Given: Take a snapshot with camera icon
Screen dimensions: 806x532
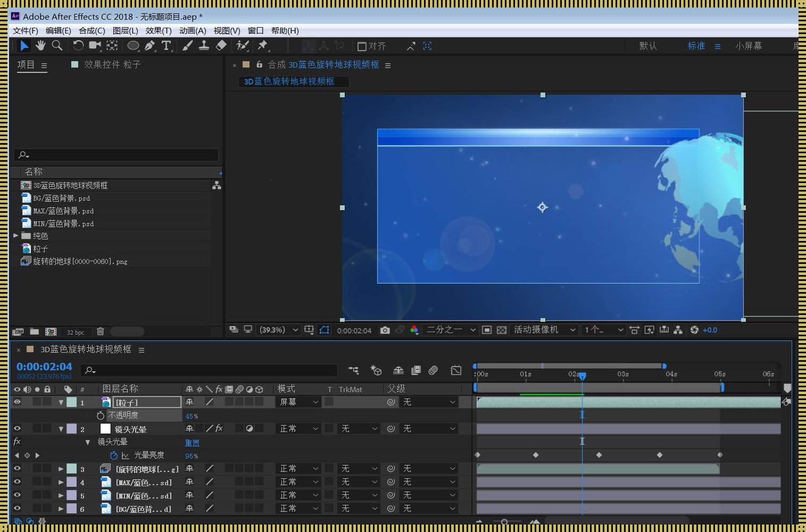Looking at the screenshot, I should point(385,330).
